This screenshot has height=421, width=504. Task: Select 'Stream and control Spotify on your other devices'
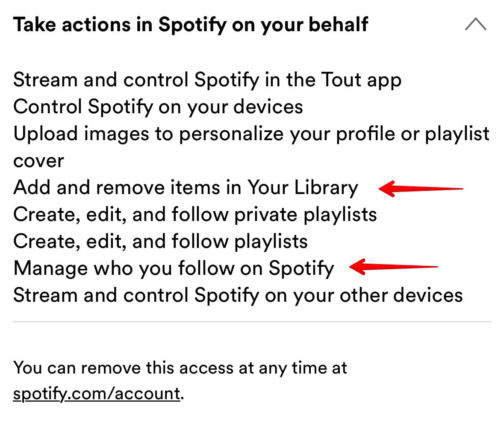point(238,295)
